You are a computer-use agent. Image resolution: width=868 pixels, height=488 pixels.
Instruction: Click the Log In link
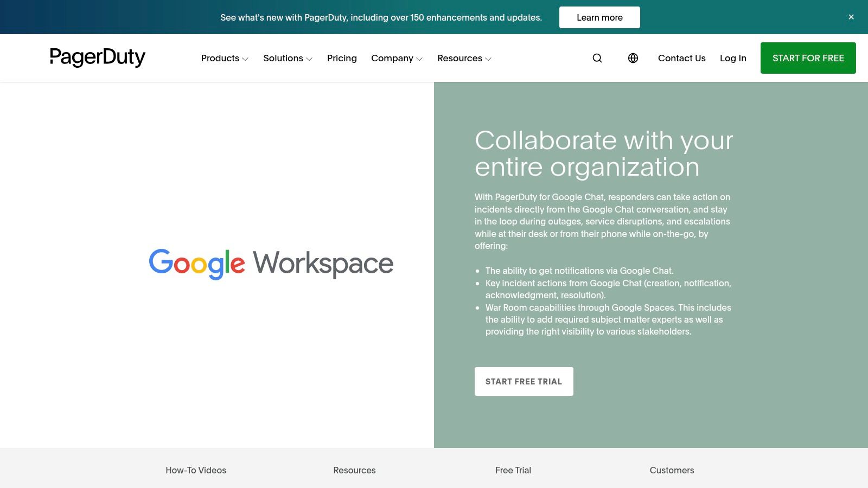coord(733,58)
